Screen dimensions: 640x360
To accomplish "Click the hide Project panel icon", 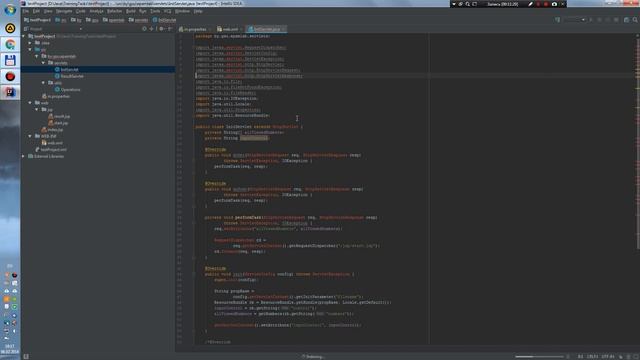I will tap(170, 29).
